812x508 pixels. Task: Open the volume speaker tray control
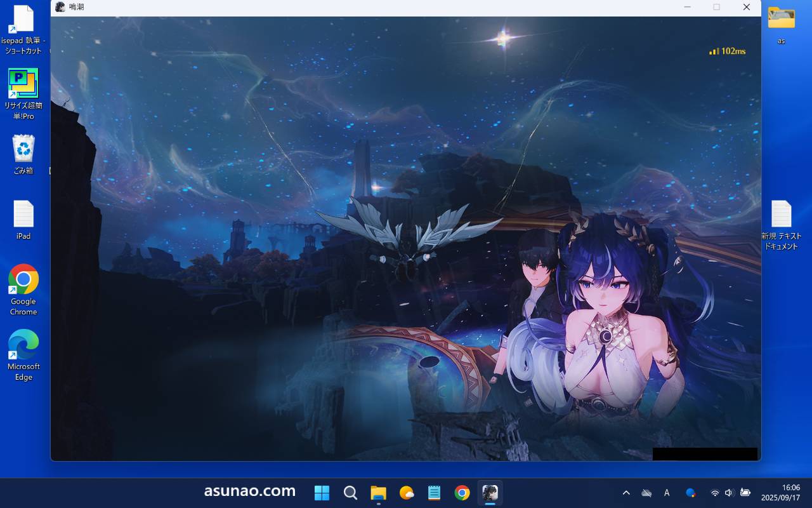coord(729,493)
